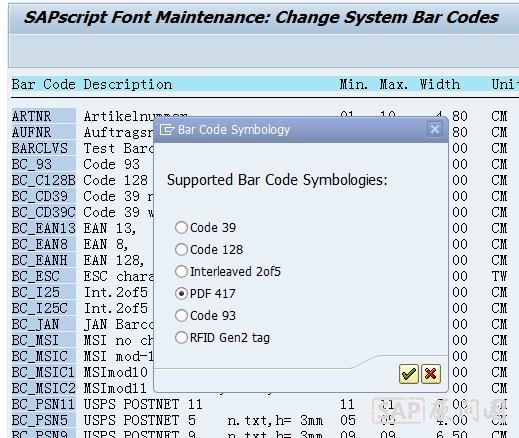This screenshot has width=519, height=438.
Task: Select the PDF 417 radio button
Action: click(x=181, y=294)
